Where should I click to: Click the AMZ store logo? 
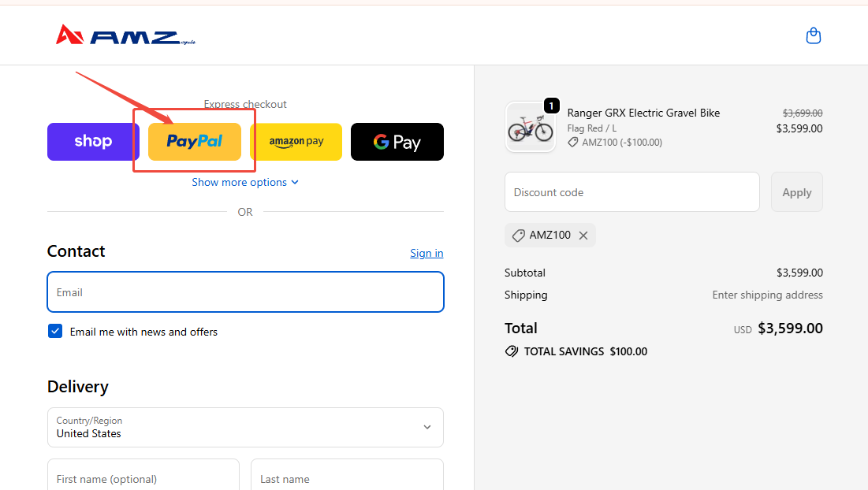[x=125, y=35]
